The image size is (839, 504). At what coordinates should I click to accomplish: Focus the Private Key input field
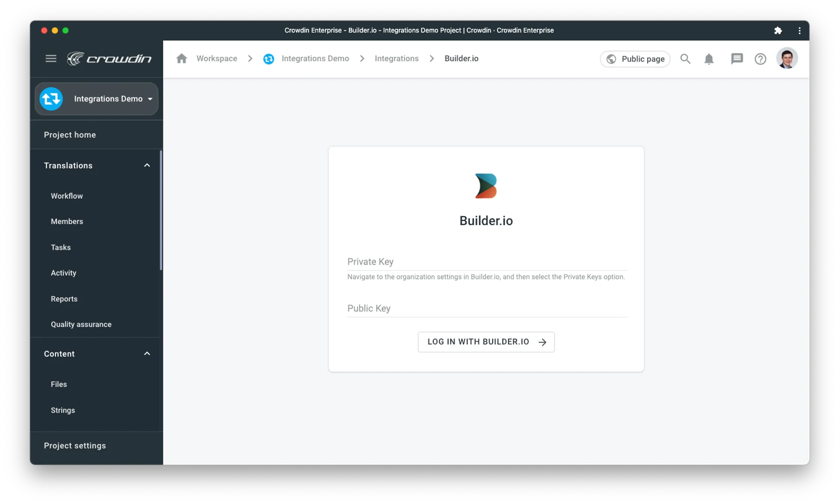pos(487,262)
